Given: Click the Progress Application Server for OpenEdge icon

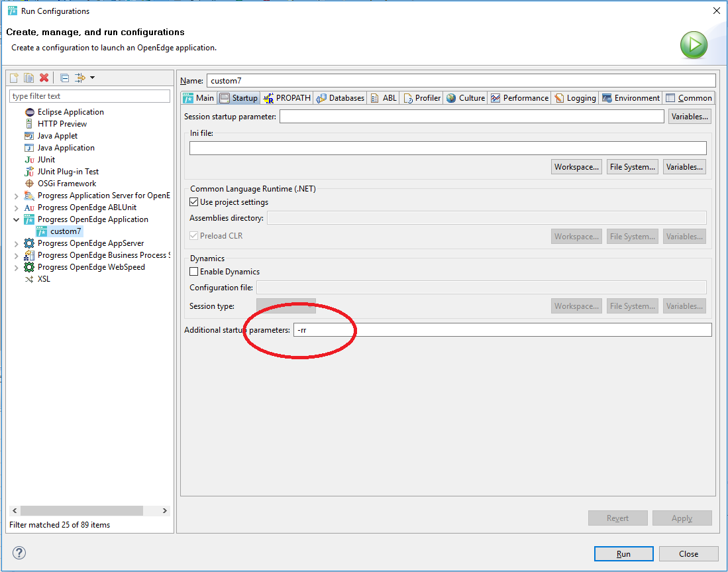Looking at the screenshot, I should coord(29,196).
